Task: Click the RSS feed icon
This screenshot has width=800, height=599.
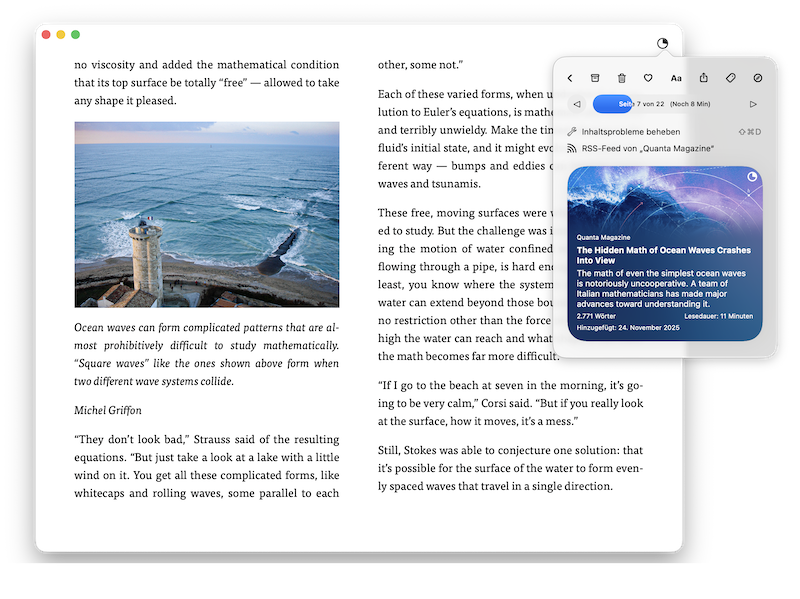Action: pos(572,148)
